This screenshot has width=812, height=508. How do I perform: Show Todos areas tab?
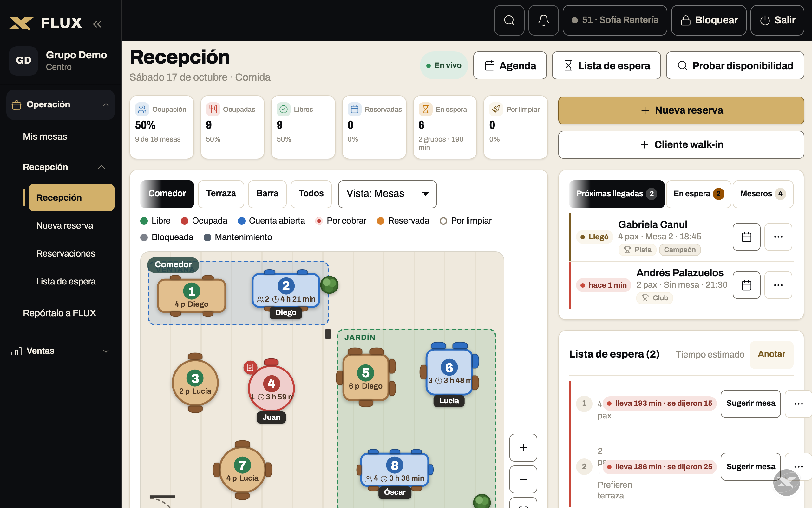(x=311, y=194)
